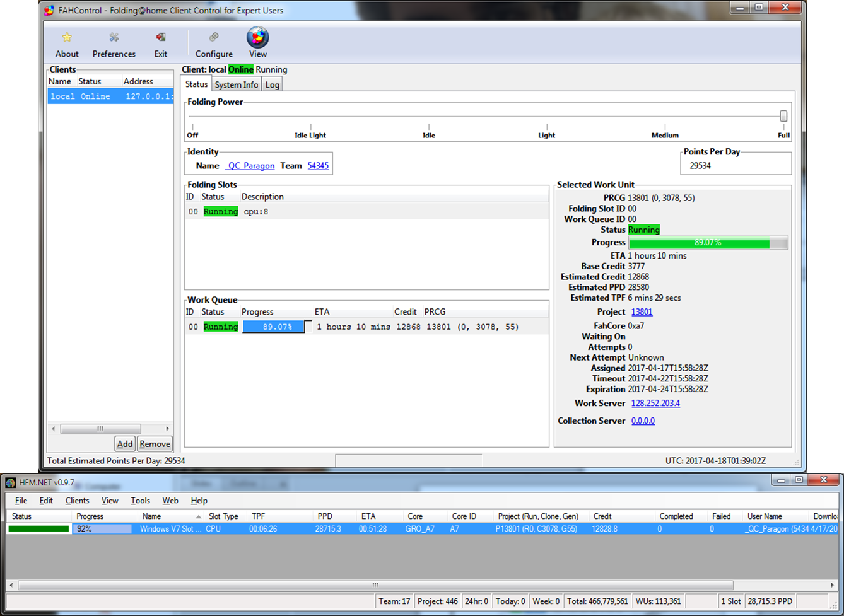
Task: Open the Team 54345 link
Action: tap(318, 165)
